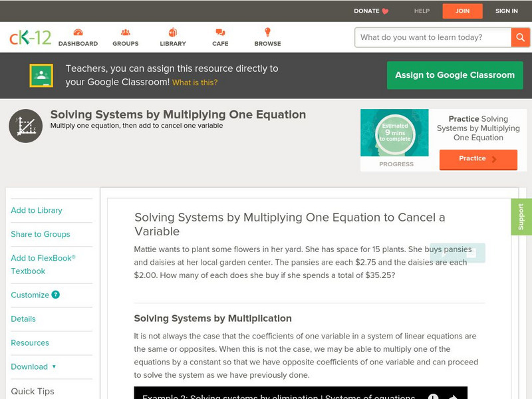
Task: Click the video watch later clock icon
Action: [434, 396]
